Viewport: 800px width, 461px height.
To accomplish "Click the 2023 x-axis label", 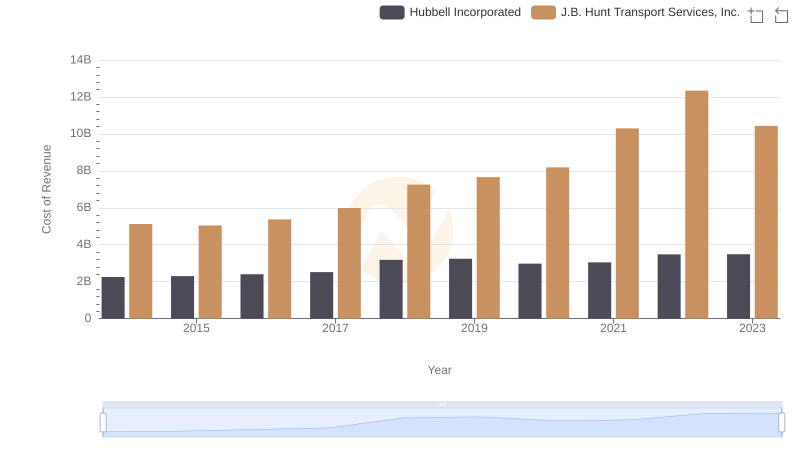I will click(x=752, y=328).
